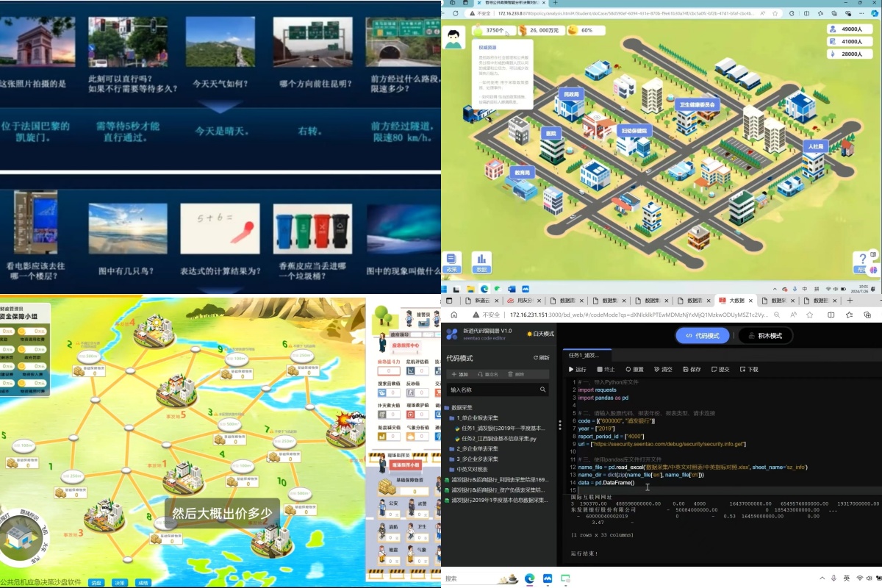The width and height of the screenshot is (882, 588).
Task: Click the player avatar icon in city game
Action: pos(454,36)
